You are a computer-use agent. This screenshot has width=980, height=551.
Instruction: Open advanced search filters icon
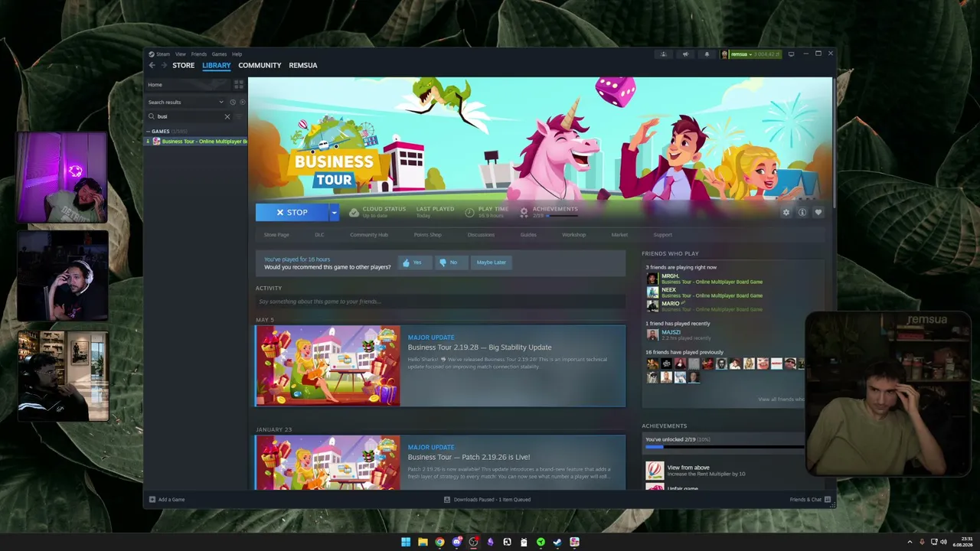pyautogui.click(x=238, y=116)
